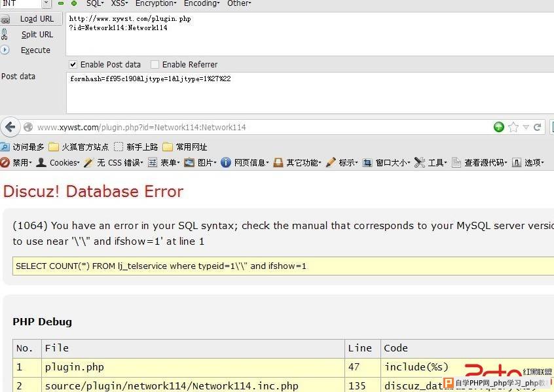Click the reload page icon

click(538, 127)
